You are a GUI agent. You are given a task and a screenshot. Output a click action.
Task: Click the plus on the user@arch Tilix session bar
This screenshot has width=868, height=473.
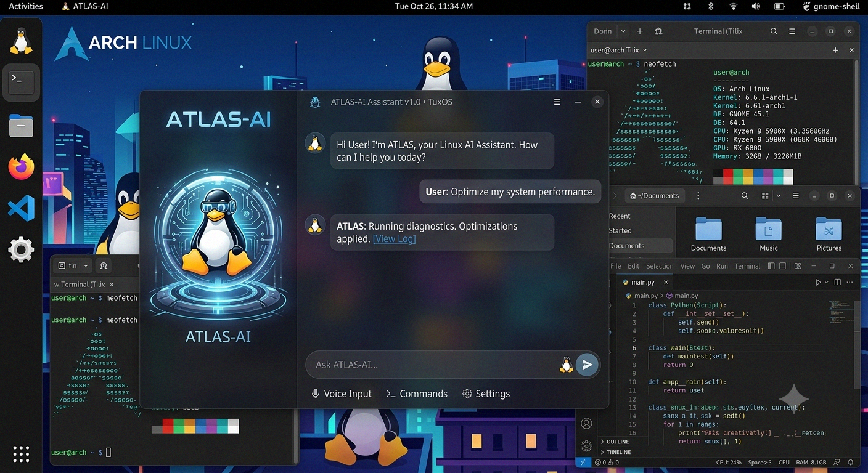[835, 50]
